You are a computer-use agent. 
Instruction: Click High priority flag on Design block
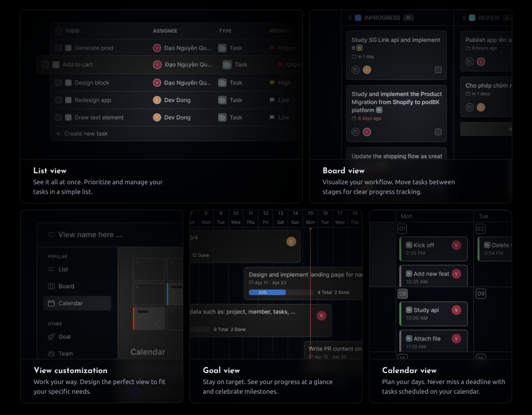[272, 82]
